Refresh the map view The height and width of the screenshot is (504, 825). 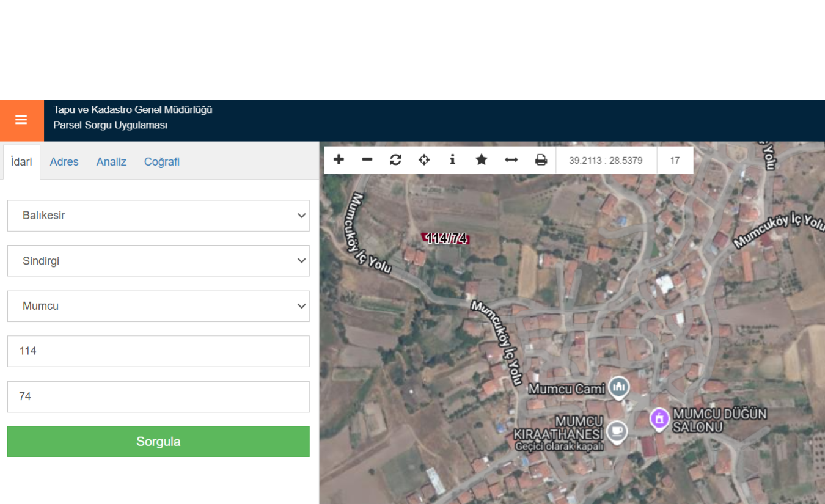[395, 160]
